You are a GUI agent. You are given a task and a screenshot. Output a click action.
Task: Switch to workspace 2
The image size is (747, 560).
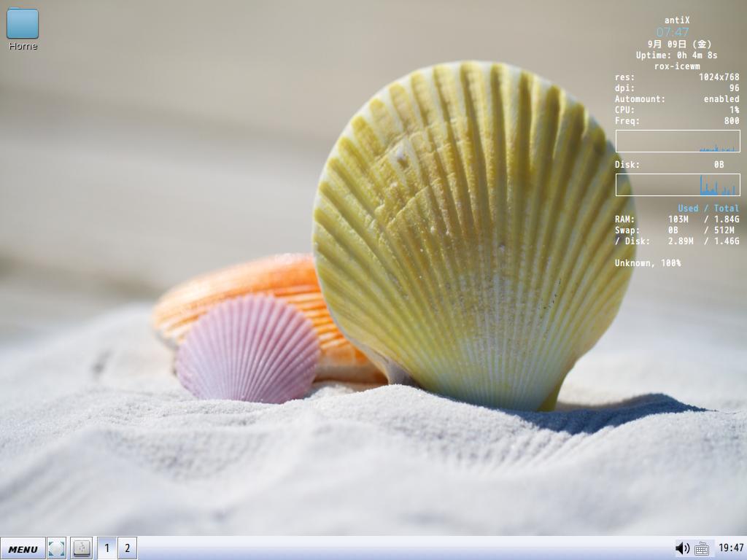point(127,548)
